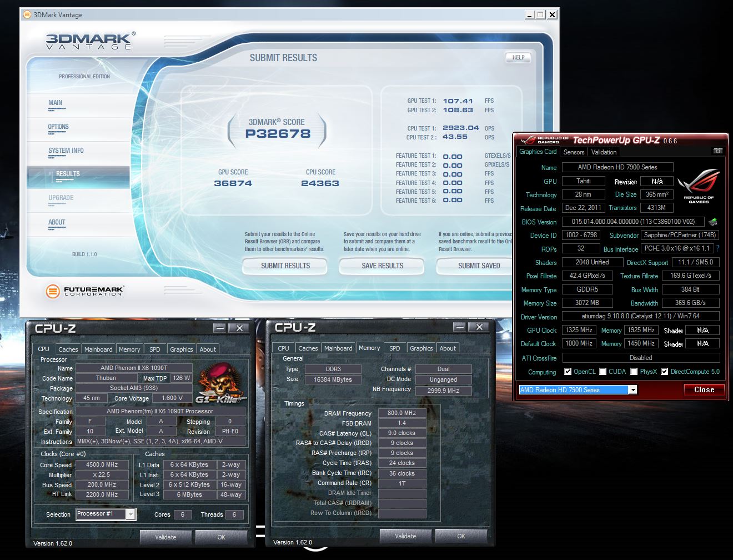Image resolution: width=733 pixels, height=560 pixels.
Task: Switch to CPU tab in right CPU-Z window
Action: coord(283,348)
